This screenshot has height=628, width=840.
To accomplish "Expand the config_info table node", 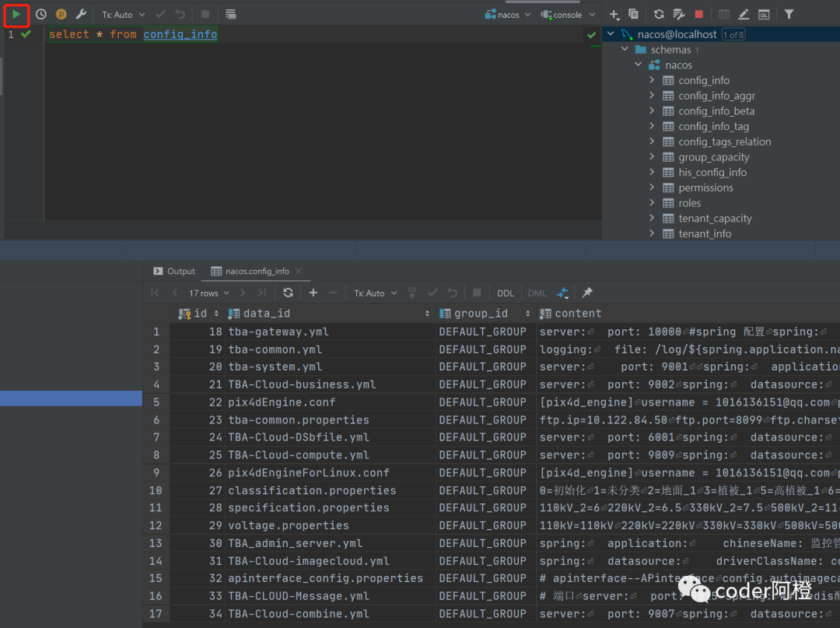I will coord(652,80).
